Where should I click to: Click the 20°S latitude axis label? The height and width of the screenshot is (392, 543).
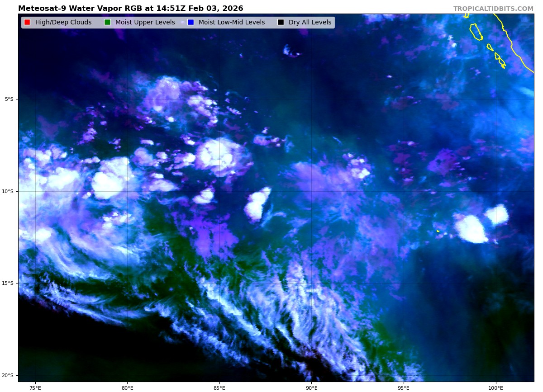[x=9, y=375]
